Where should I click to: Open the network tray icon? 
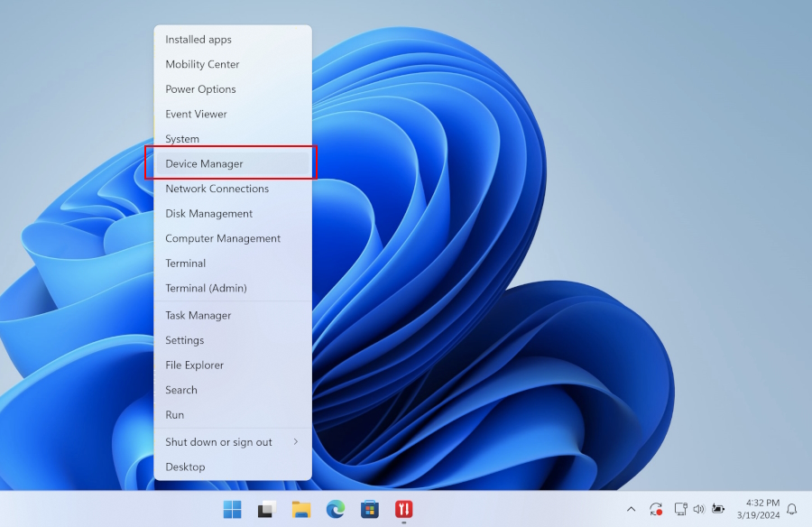tap(680, 509)
